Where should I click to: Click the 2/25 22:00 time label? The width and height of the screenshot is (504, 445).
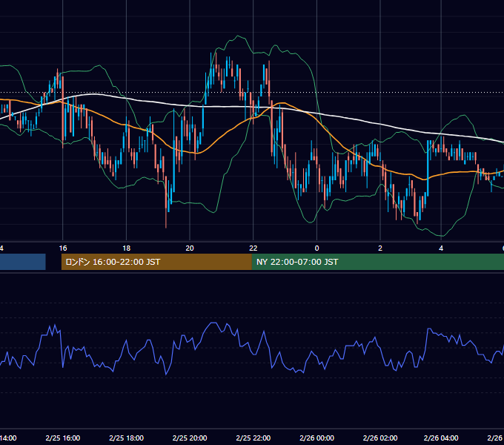[x=253, y=438]
